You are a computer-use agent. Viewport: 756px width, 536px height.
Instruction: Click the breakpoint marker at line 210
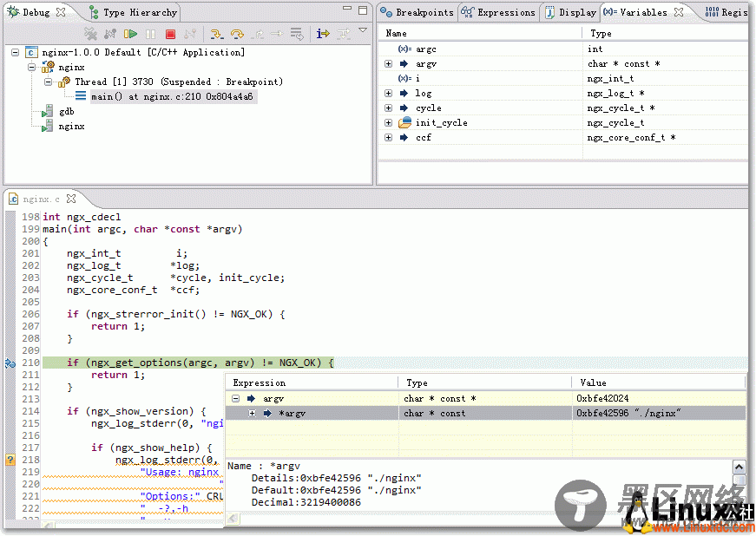point(10,363)
